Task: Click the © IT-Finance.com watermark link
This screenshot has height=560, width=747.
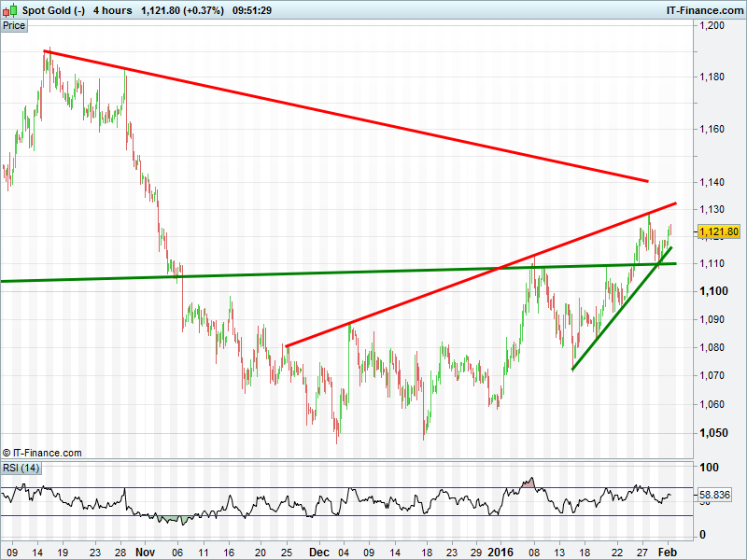Action: pyautogui.click(x=42, y=453)
